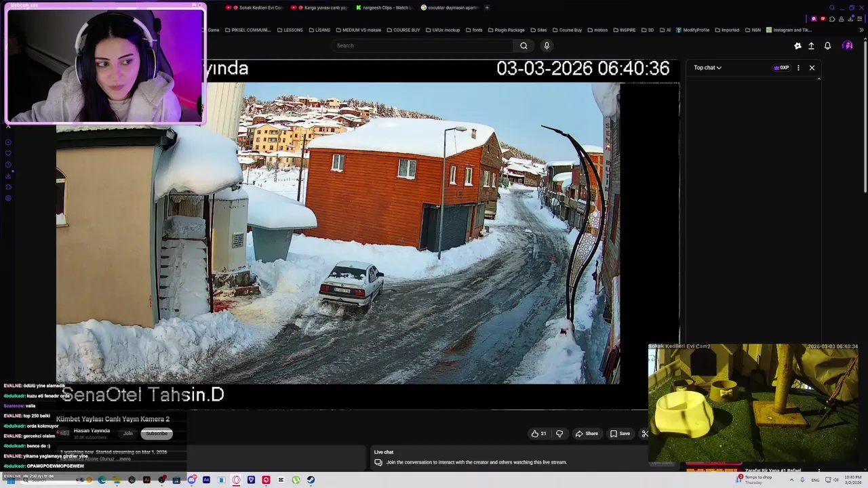Click the Subscribe button

tap(157, 434)
